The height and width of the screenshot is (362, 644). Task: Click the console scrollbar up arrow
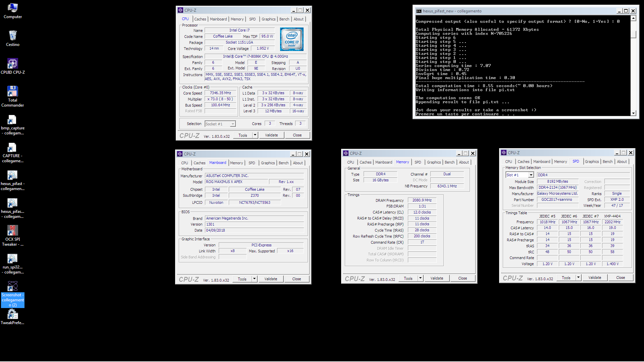tap(633, 18)
